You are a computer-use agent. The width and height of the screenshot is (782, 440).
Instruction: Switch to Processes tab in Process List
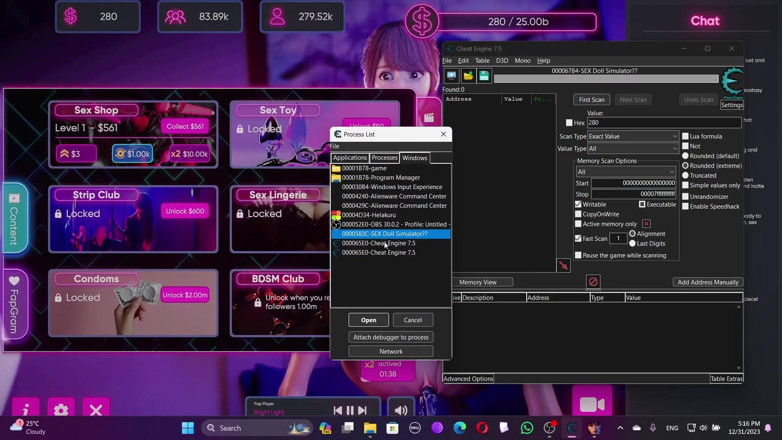pyautogui.click(x=384, y=158)
